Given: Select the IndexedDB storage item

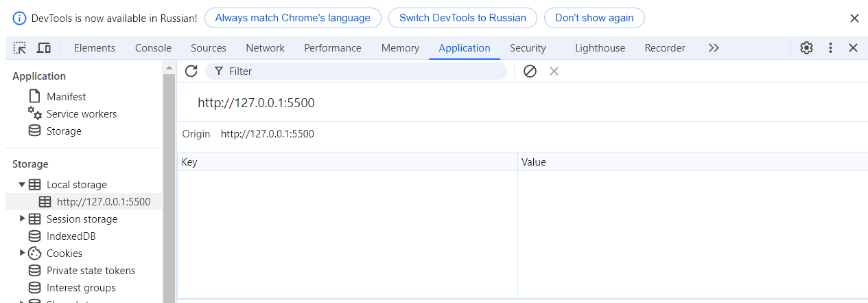Looking at the screenshot, I should 71,236.
